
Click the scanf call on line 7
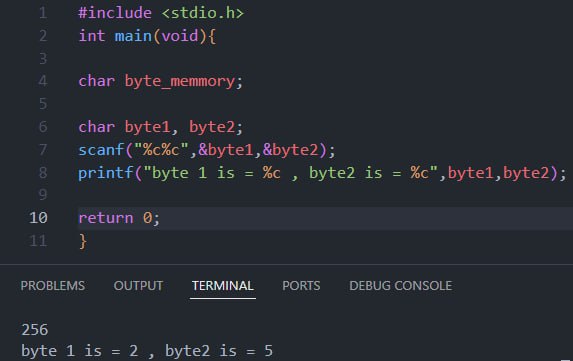(101, 150)
